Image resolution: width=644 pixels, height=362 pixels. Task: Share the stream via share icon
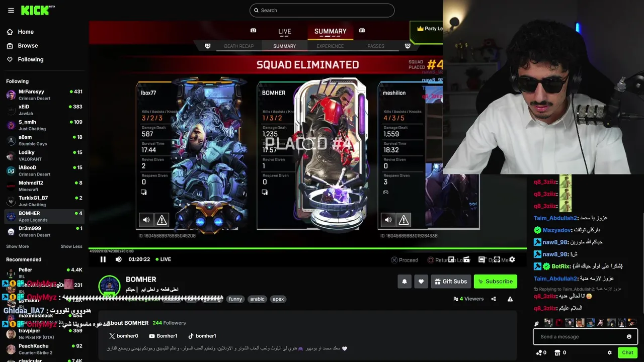494,299
